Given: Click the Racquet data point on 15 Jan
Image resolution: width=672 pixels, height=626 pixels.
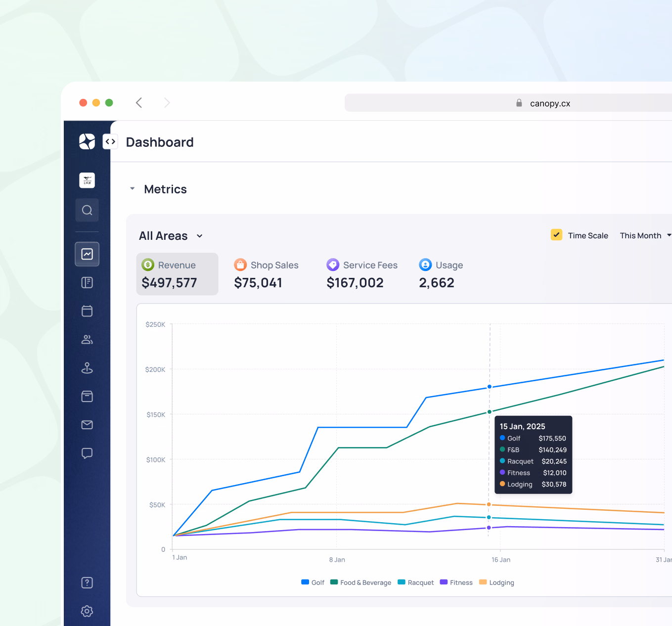Looking at the screenshot, I should pos(489,518).
